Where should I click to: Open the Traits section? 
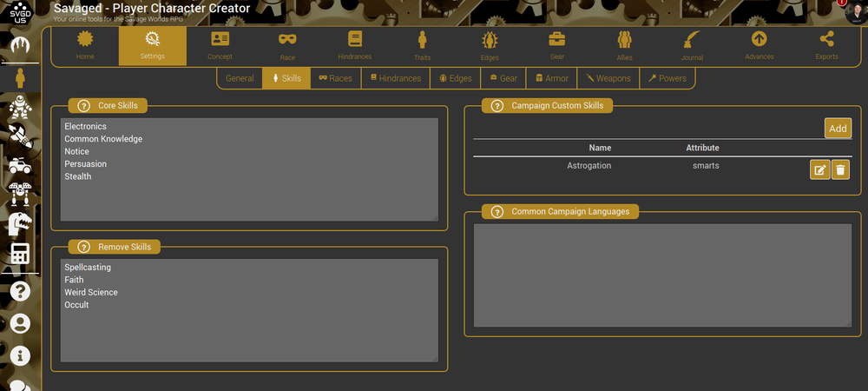422,46
